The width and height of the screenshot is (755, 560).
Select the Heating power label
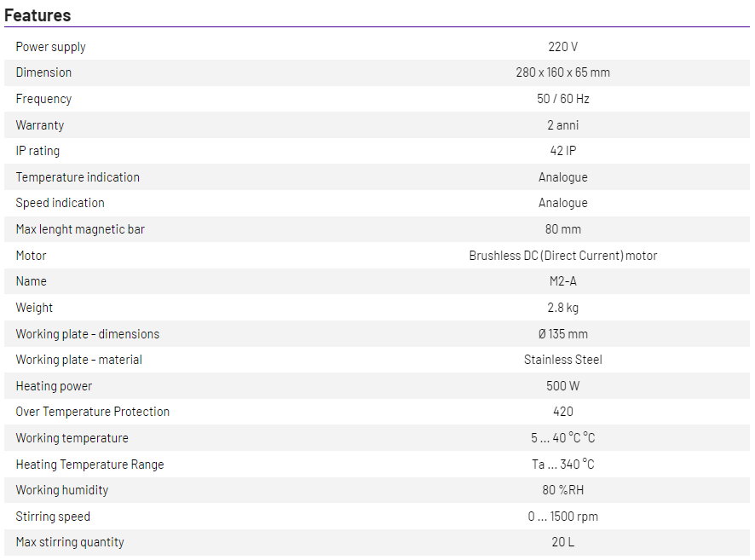54,386
